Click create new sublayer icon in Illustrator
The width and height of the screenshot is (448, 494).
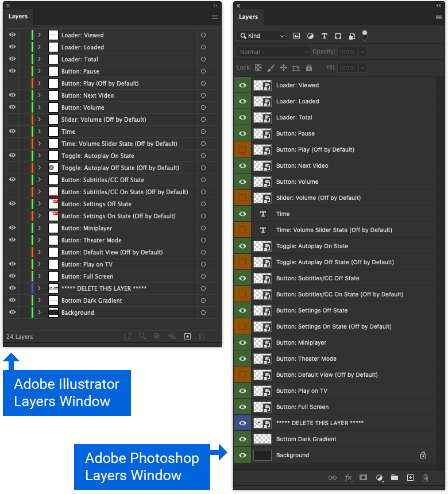point(172,337)
